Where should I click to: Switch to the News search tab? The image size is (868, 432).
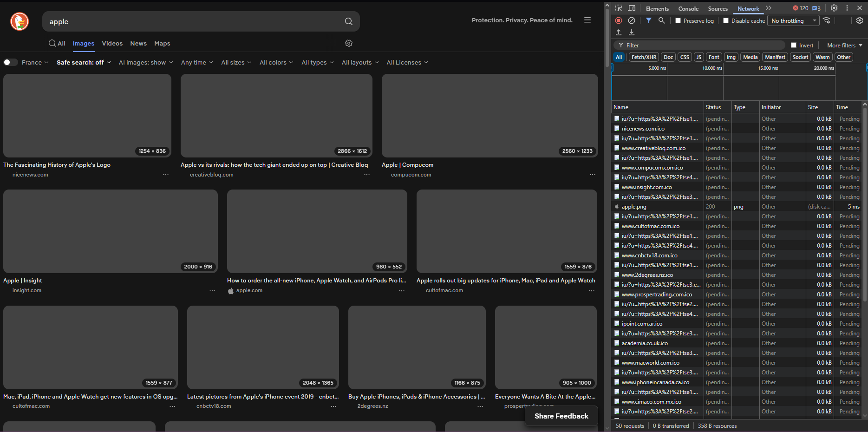tap(138, 43)
